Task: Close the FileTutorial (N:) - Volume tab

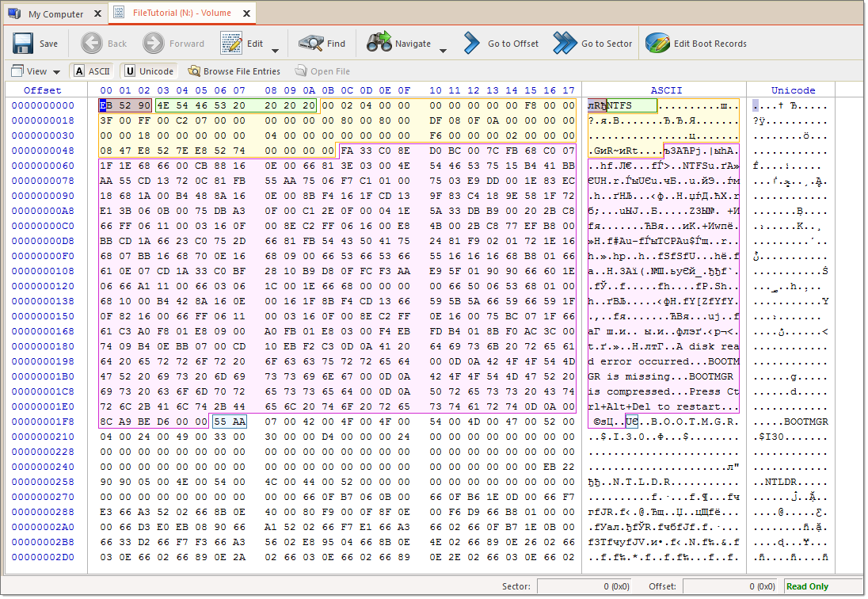Action: coord(246,13)
